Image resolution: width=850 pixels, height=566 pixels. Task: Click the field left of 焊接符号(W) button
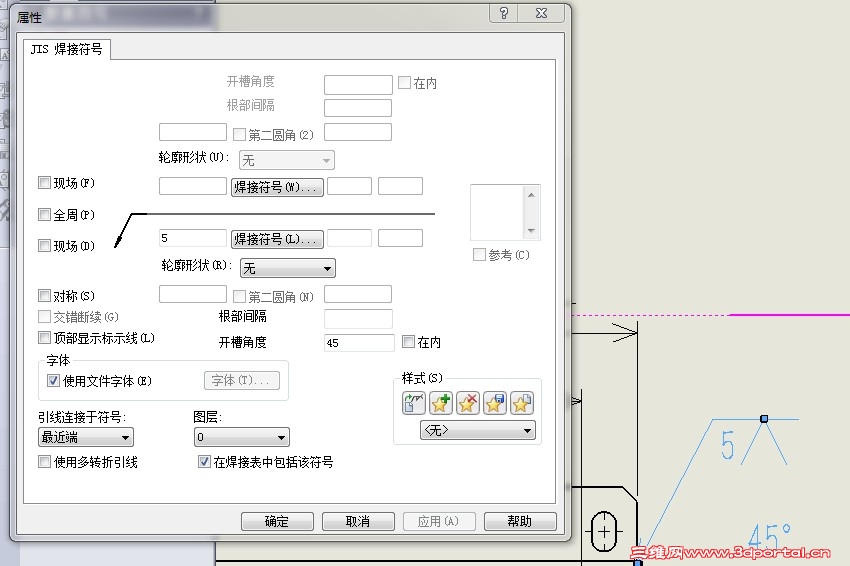tap(192, 186)
